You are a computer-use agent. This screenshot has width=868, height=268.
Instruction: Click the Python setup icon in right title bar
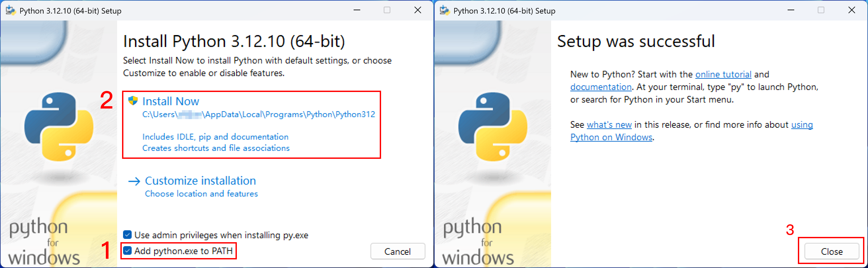point(445,11)
